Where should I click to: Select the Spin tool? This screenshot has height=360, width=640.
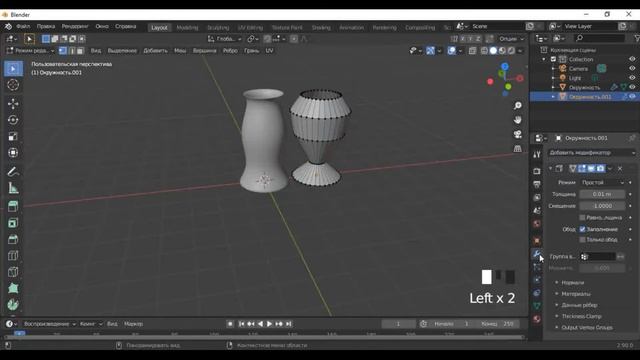coord(13,304)
